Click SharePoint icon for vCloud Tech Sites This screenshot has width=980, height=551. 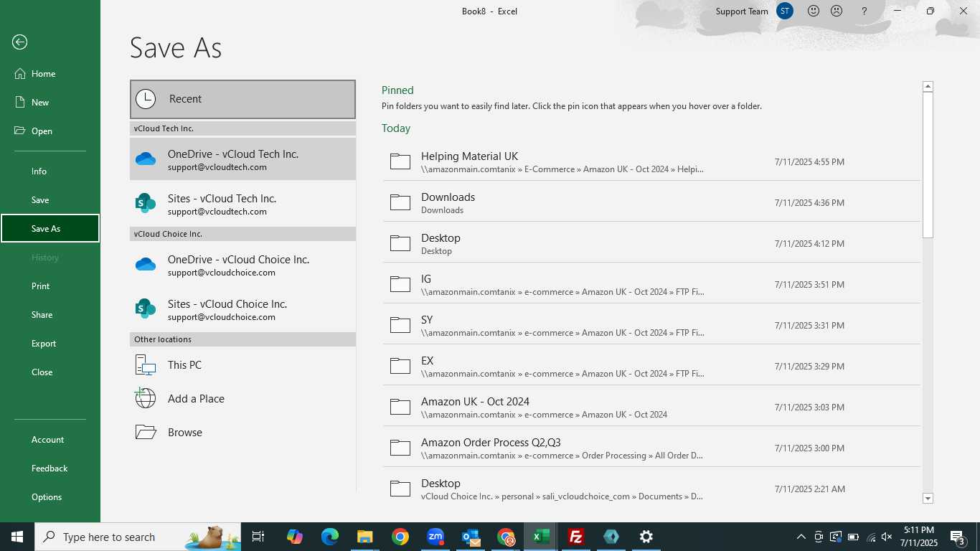[146, 204]
